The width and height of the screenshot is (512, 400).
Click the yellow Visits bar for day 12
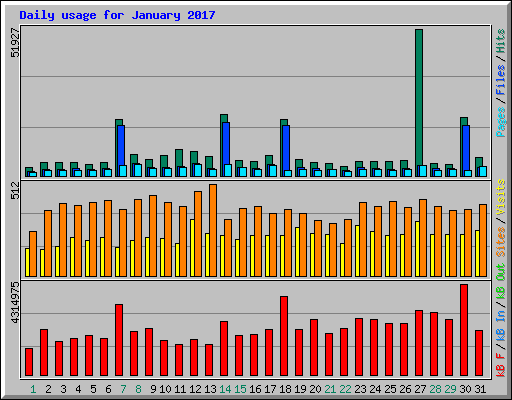[192, 248]
